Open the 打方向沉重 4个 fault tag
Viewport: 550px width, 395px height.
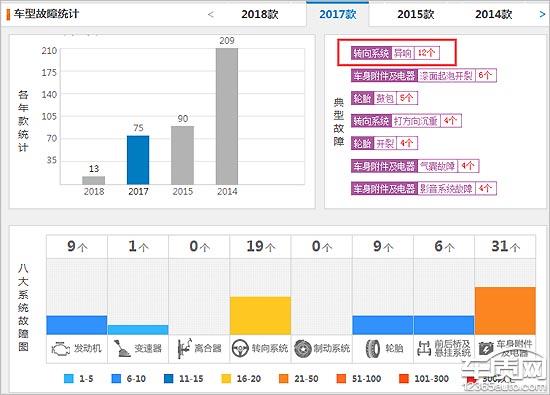406,121
